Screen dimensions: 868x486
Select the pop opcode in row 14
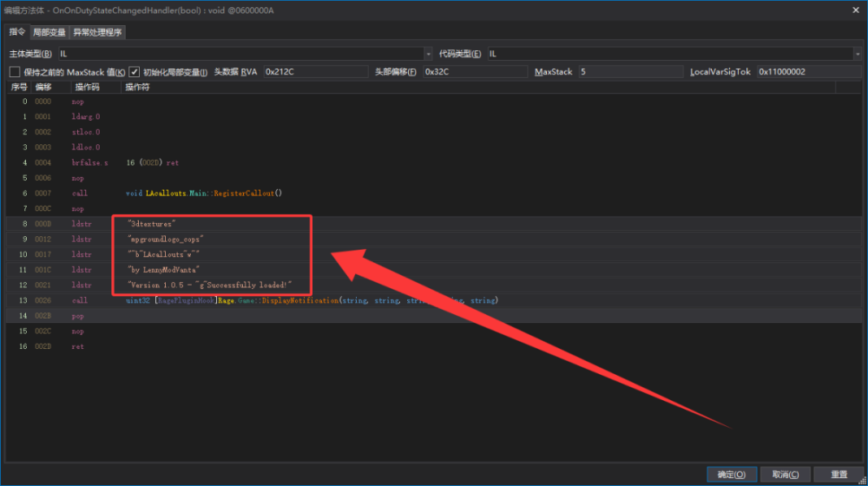[x=77, y=316]
